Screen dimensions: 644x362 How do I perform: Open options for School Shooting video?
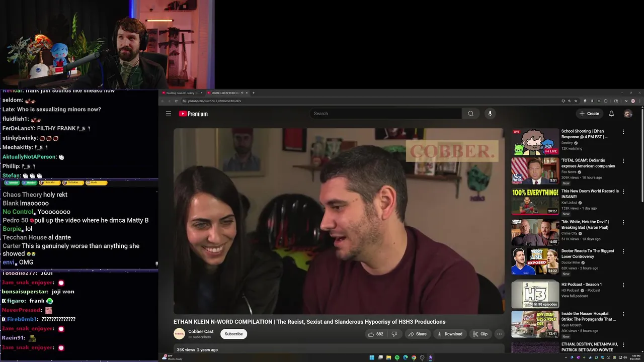(x=623, y=132)
